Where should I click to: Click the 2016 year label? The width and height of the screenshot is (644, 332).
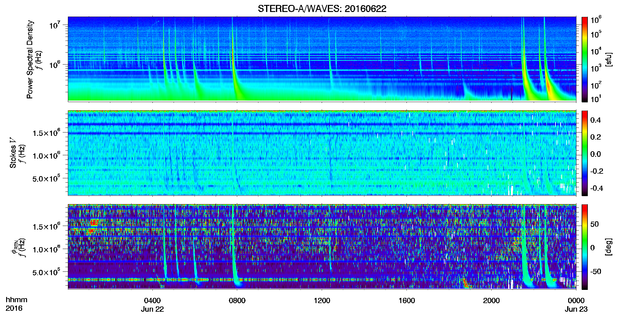pos(14,308)
